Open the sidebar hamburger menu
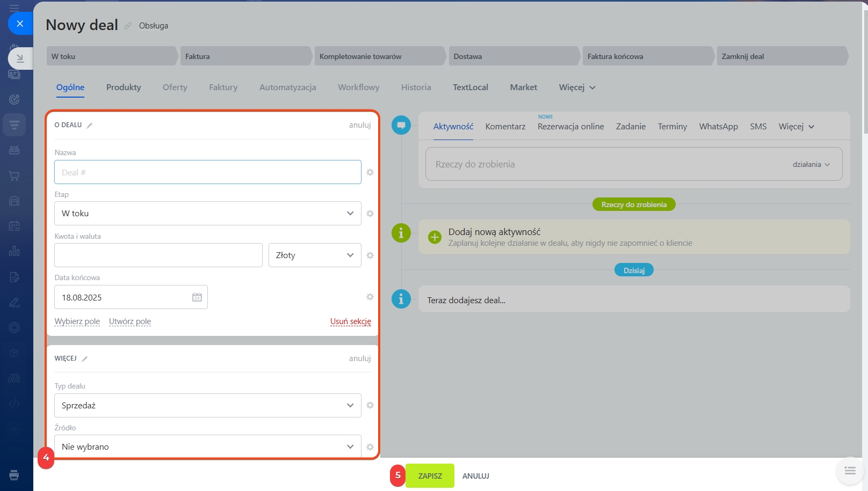The width and height of the screenshot is (868, 491). [x=15, y=8]
